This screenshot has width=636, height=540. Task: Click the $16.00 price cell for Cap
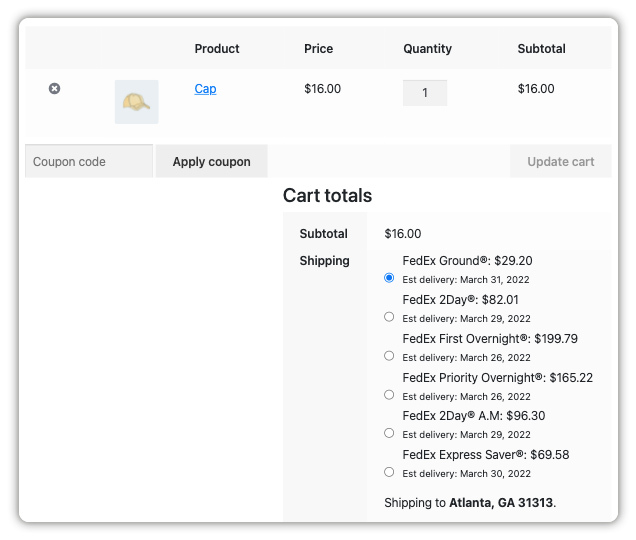tap(322, 88)
